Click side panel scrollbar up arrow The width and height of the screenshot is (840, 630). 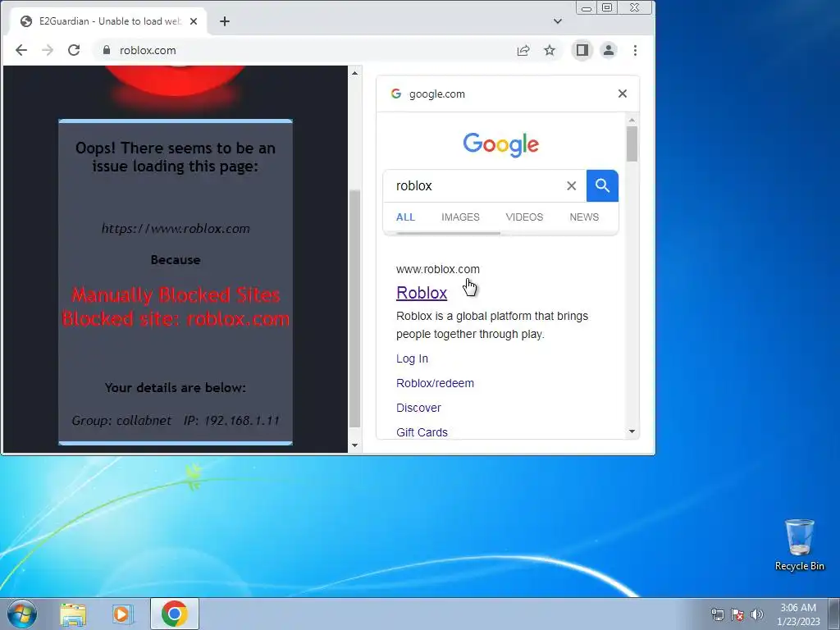click(x=632, y=120)
